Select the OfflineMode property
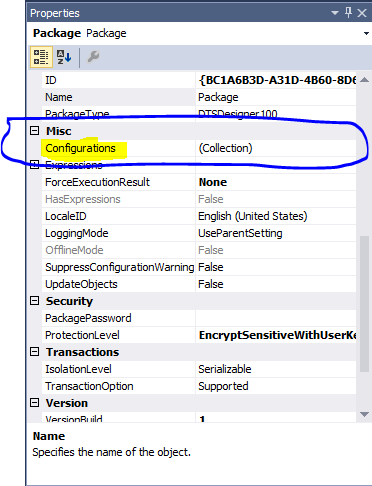 [74, 250]
